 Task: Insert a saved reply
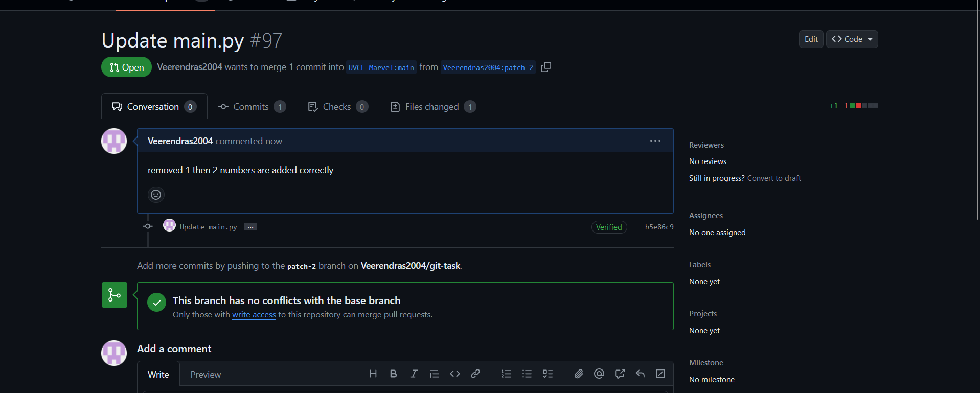[640, 374]
